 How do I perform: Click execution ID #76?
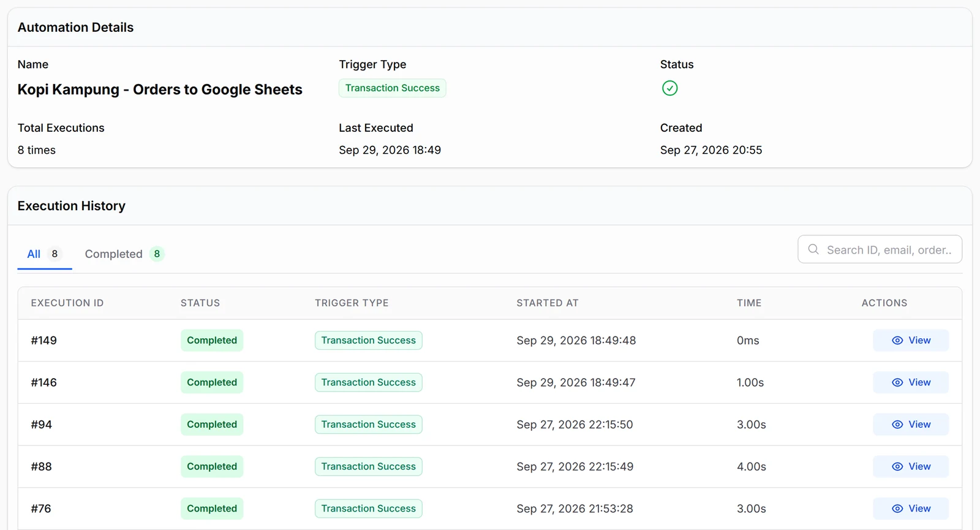[x=41, y=509]
